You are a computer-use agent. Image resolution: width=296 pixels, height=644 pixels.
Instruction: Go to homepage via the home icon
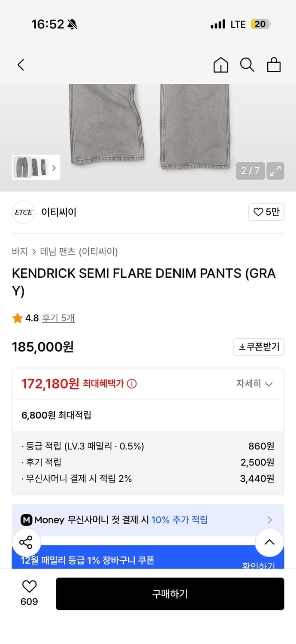coord(220,65)
